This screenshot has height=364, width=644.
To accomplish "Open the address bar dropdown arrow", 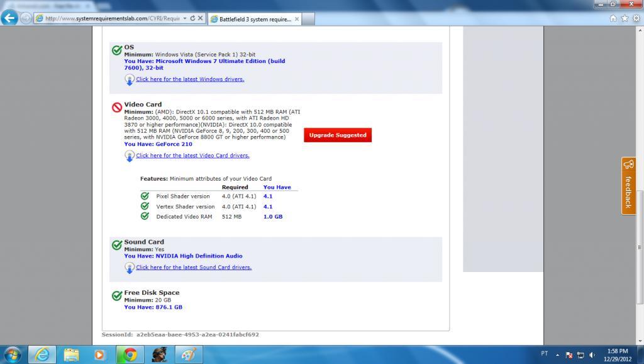I will click(185, 18).
